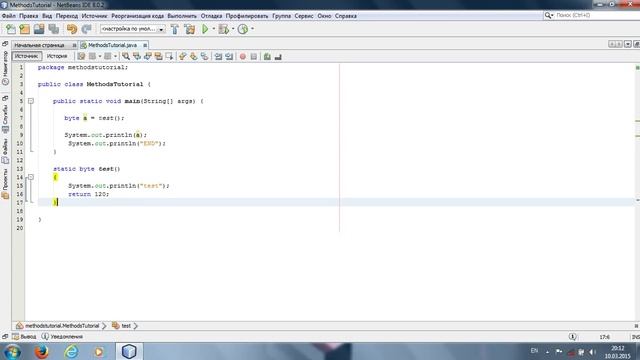Click the Clean and Build icon
Screen dimensions: 640x360
(189, 29)
